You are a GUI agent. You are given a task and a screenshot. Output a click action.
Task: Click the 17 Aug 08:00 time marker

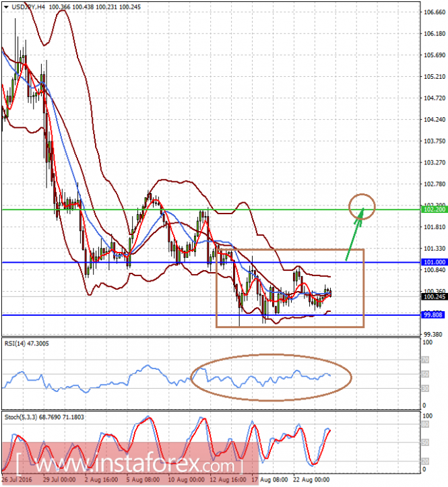(x=269, y=480)
